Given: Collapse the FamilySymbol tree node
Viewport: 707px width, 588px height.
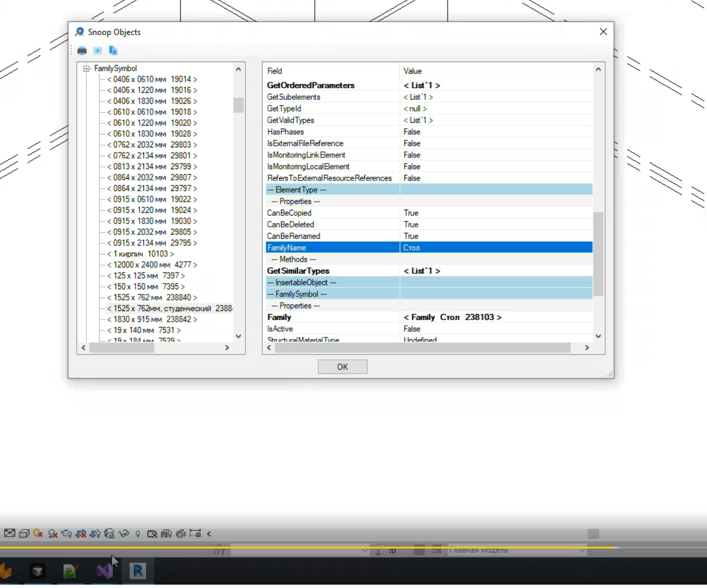Looking at the screenshot, I should pyautogui.click(x=86, y=68).
